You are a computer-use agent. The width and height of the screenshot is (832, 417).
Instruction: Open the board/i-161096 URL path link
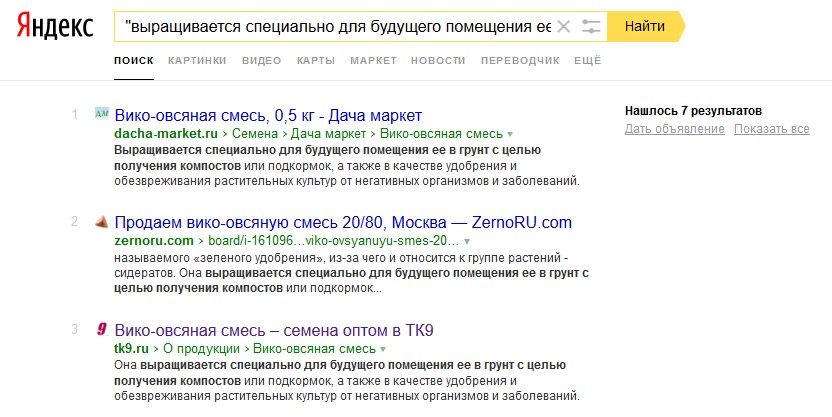point(334,241)
